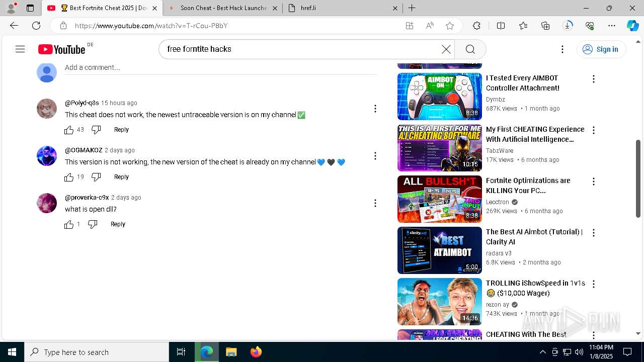Open the YouTube hamburger guide menu
This screenshot has height=362, width=644.
[x=20, y=49]
